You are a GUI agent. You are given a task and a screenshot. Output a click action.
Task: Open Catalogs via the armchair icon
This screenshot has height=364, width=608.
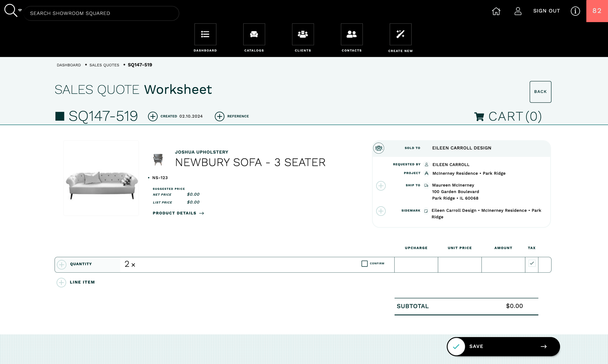[x=254, y=34]
